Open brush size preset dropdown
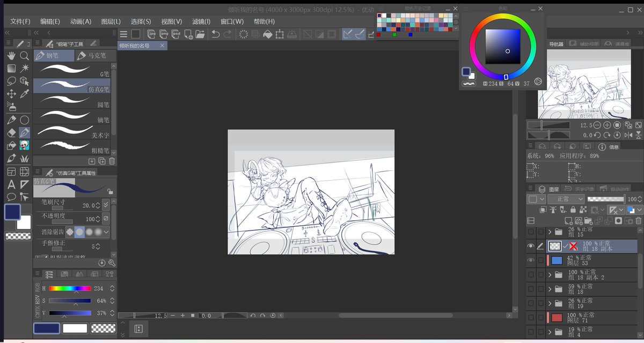Screen dimensions: 644x343 (106, 205)
